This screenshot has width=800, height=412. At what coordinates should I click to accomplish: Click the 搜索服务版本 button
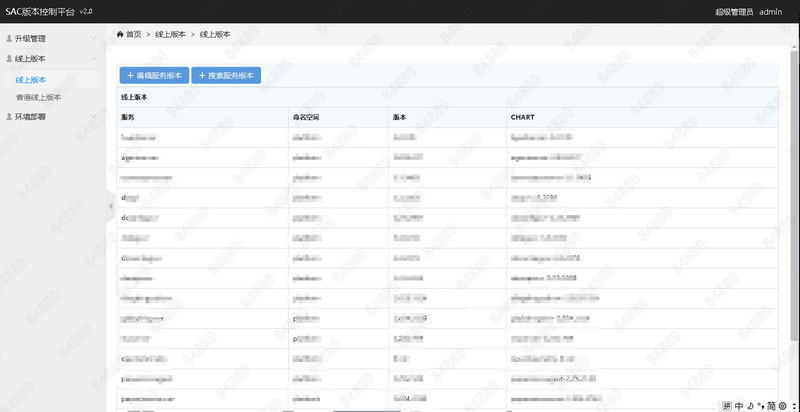[226, 75]
